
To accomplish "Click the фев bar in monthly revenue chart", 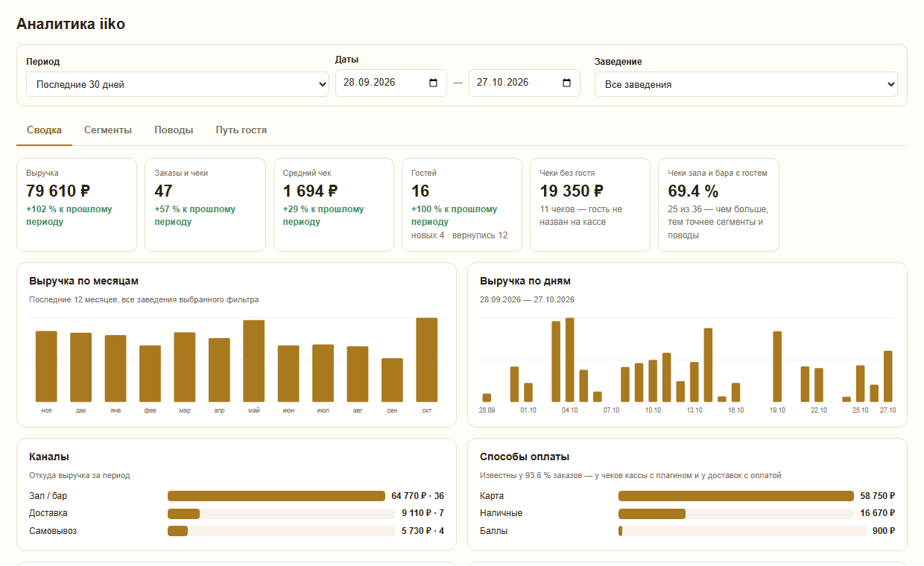I will pyautogui.click(x=150, y=374).
